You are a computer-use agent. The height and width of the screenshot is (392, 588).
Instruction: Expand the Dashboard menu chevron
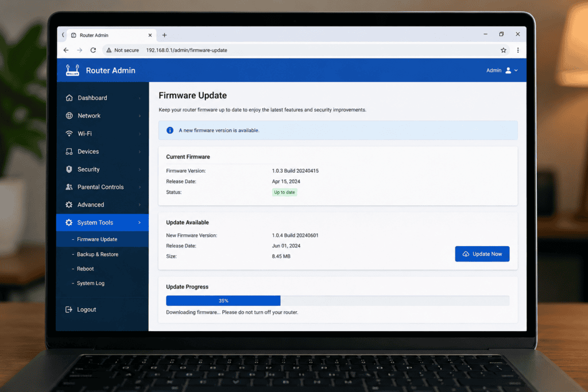tap(140, 98)
